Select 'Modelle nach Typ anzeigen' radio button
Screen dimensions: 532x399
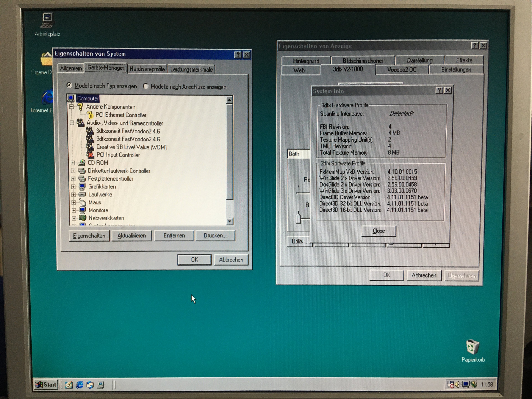69,85
